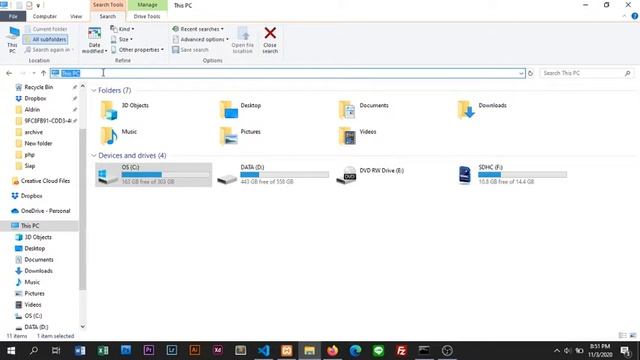This screenshot has height=360, width=640.
Task: Click the This PC search location icon
Action: click(12, 40)
